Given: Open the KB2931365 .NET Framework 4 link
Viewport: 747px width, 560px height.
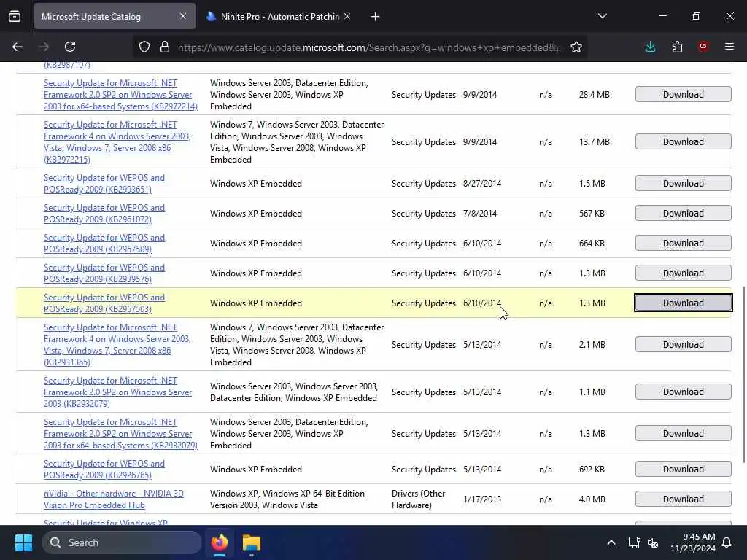Looking at the screenshot, I should click(117, 344).
